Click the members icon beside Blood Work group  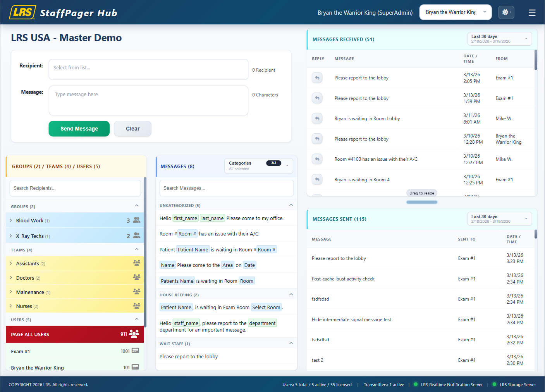click(x=136, y=220)
